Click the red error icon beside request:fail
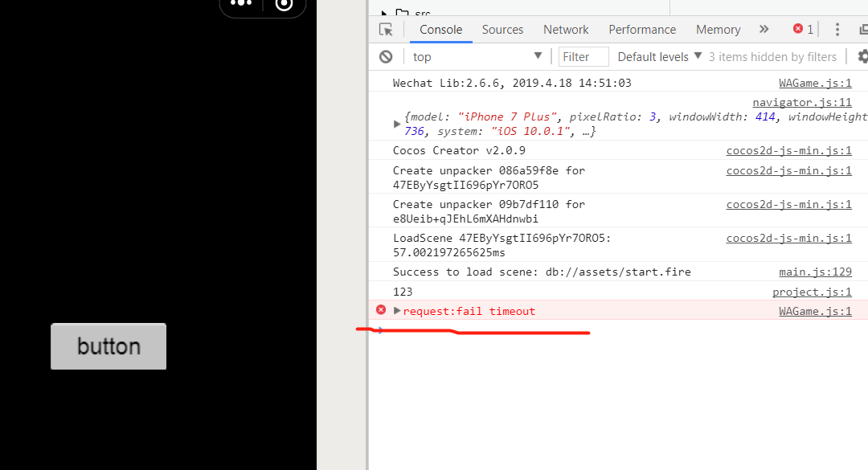Screen dimensions: 868x470 (x=381, y=310)
